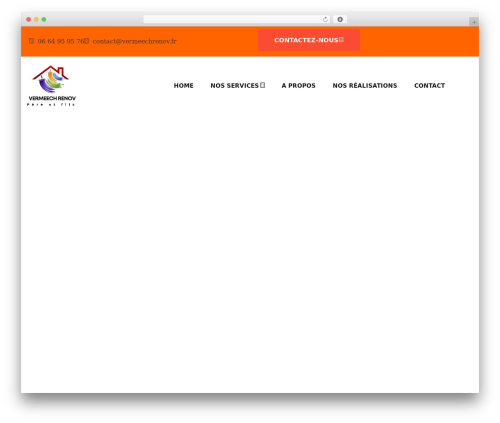Open the CONTACT menu item
The height and width of the screenshot is (423, 500).
click(429, 86)
